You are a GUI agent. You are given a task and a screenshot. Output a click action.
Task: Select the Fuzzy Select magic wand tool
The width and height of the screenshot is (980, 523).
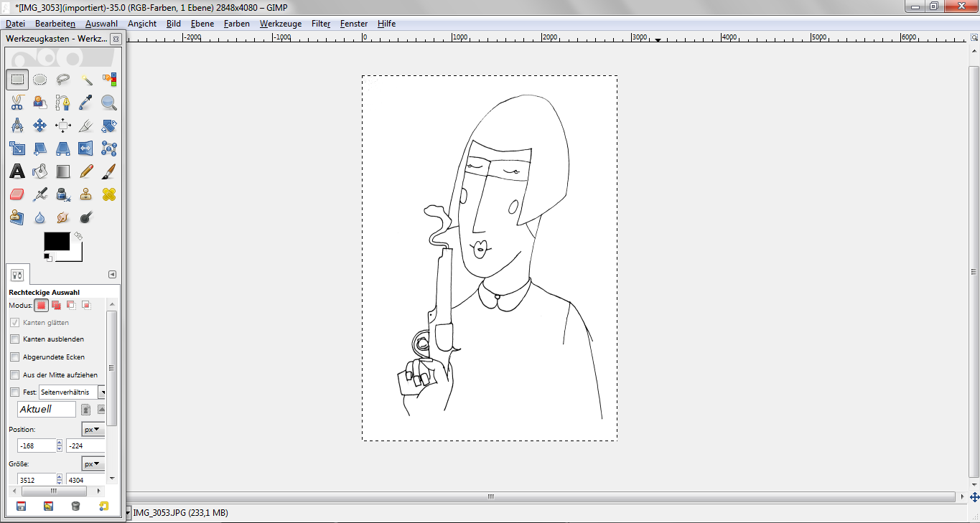(x=86, y=80)
